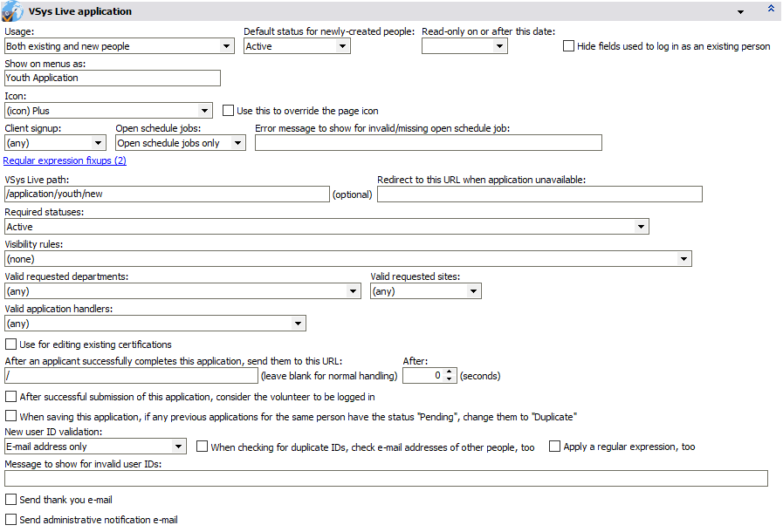Enable changing Pending applications to Duplicate

pos(9,417)
